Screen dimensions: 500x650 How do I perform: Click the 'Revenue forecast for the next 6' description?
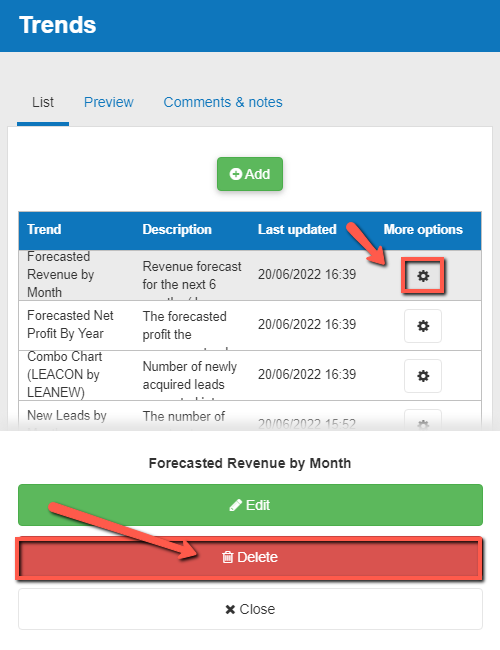pos(192,275)
